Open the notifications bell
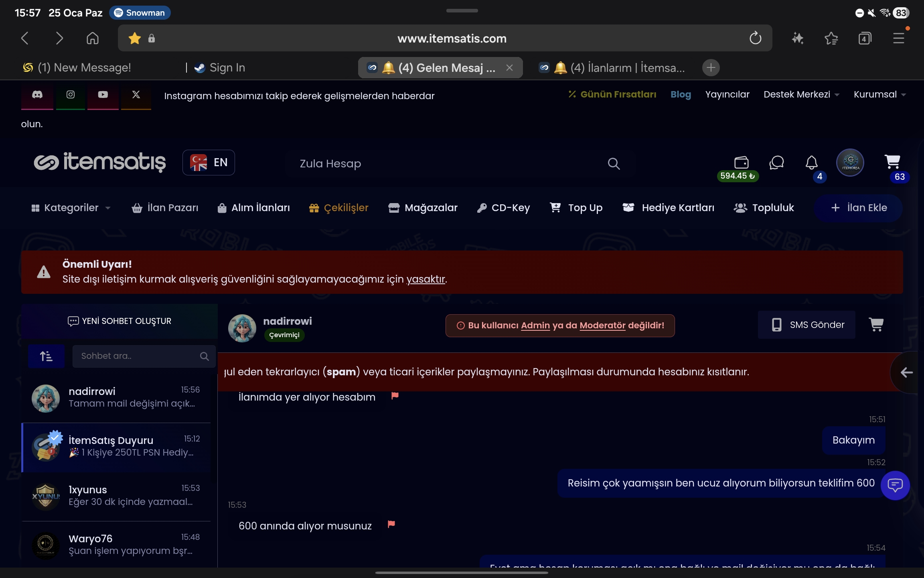This screenshot has width=924, height=578. click(x=812, y=163)
